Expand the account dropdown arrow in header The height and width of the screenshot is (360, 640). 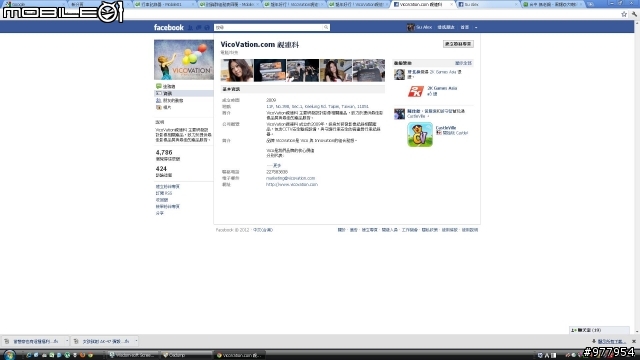(476, 27)
